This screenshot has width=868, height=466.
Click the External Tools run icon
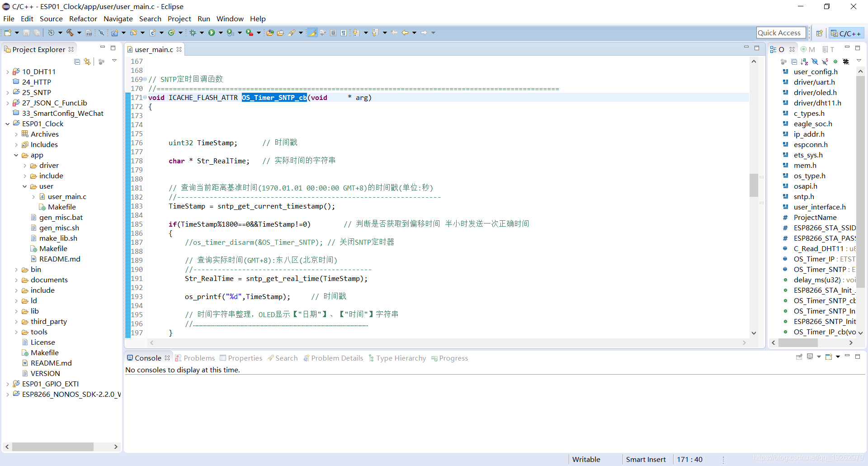(x=249, y=33)
